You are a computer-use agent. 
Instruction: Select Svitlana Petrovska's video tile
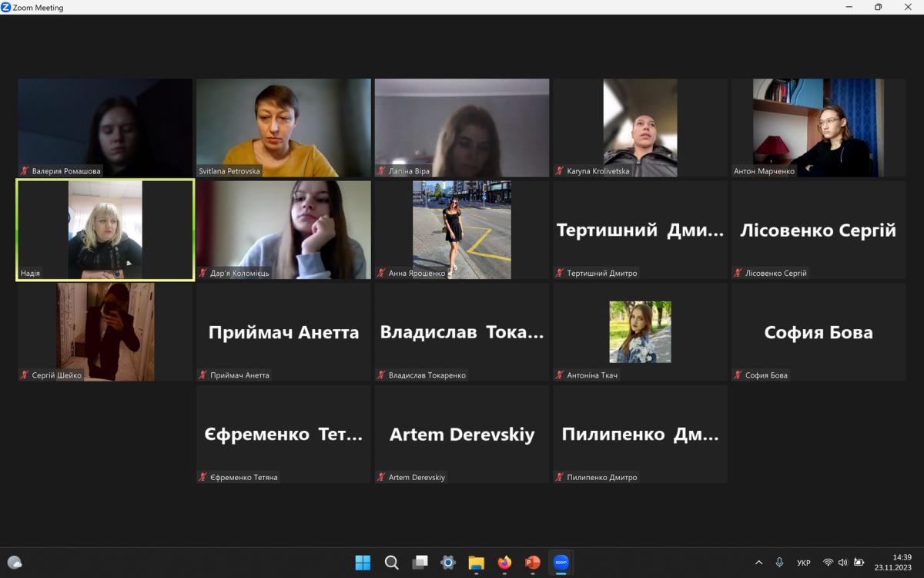point(283,128)
